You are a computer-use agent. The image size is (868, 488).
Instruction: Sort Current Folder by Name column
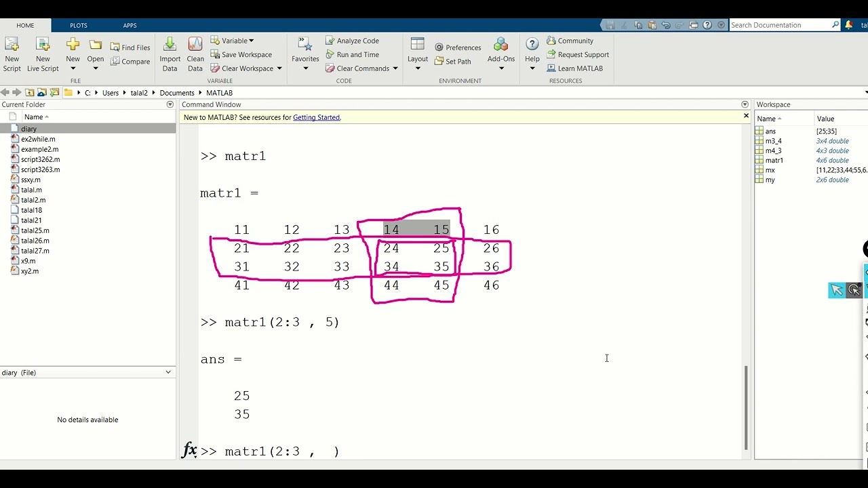coord(37,117)
